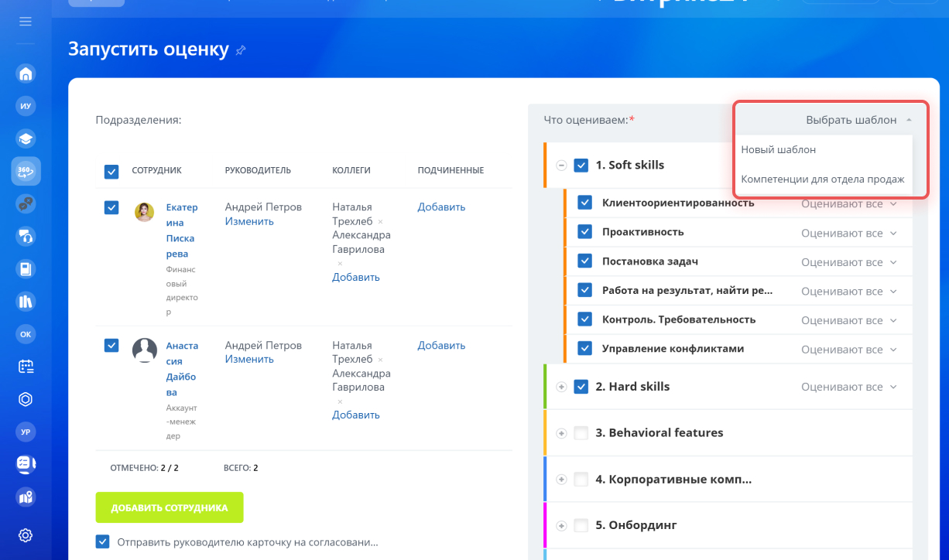Open the notebook sidebar icon
The height and width of the screenshot is (560, 949).
26,269
